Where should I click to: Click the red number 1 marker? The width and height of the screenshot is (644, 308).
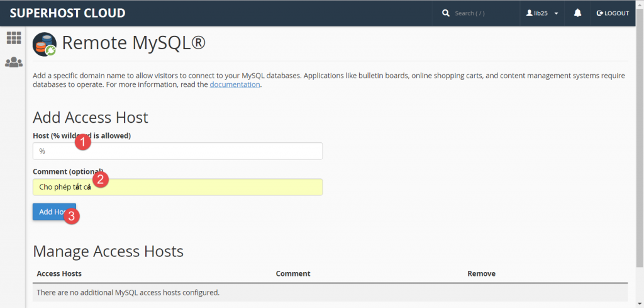pyautogui.click(x=82, y=142)
